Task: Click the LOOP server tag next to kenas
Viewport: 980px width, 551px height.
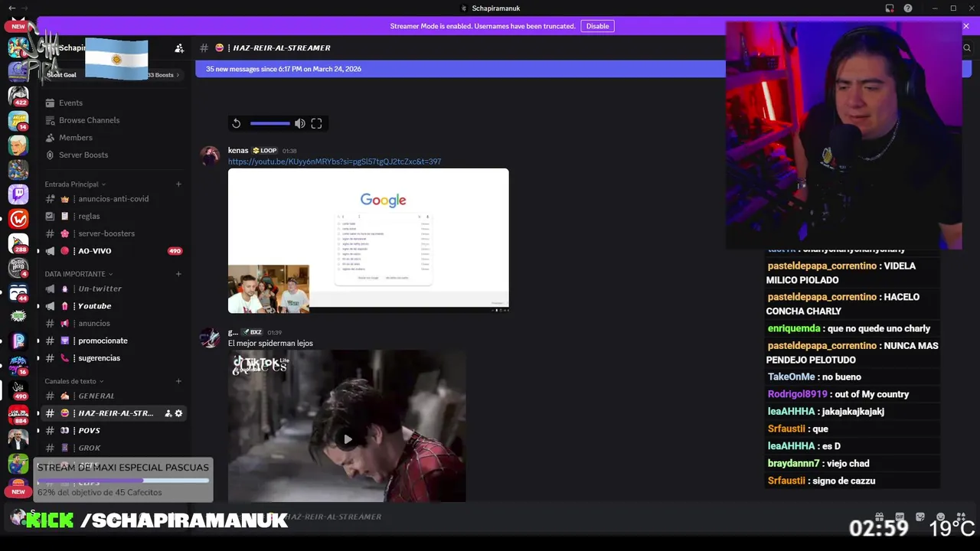Action: pyautogui.click(x=264, y=151)
